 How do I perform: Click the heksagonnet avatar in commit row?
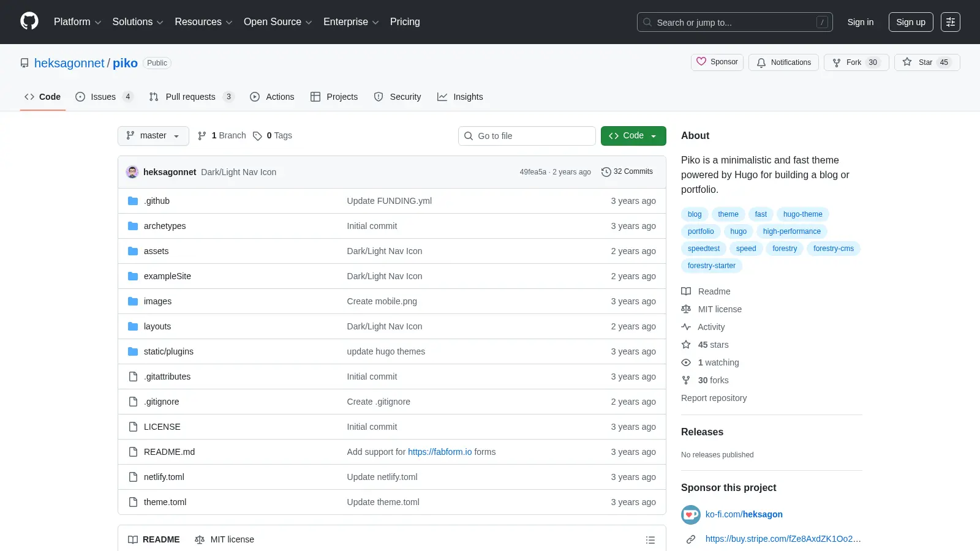point(132,172)
